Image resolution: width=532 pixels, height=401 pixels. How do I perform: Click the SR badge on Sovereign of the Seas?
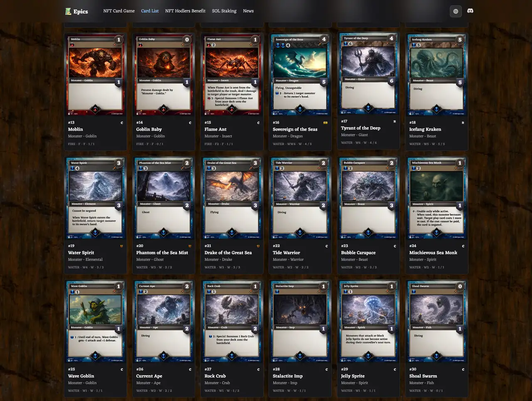325,122
